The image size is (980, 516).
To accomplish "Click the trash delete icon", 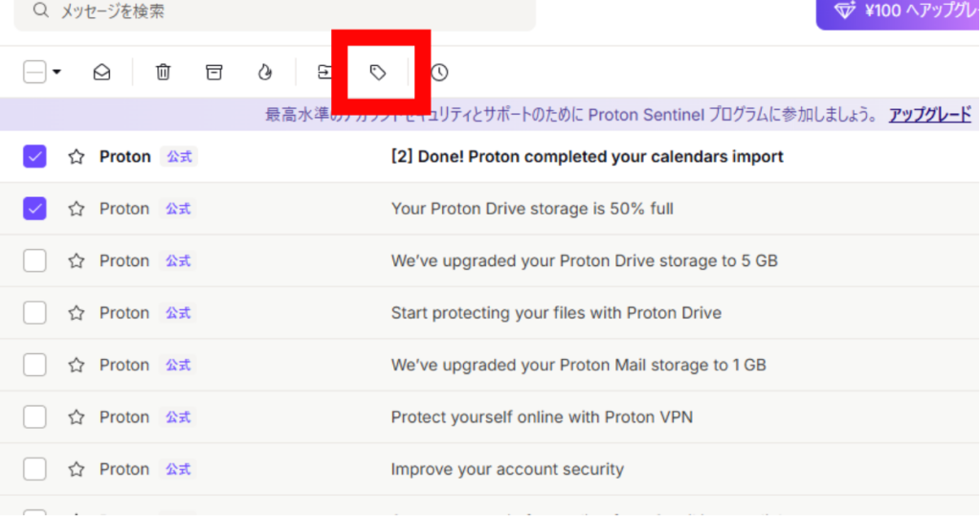I will (163, 72).
